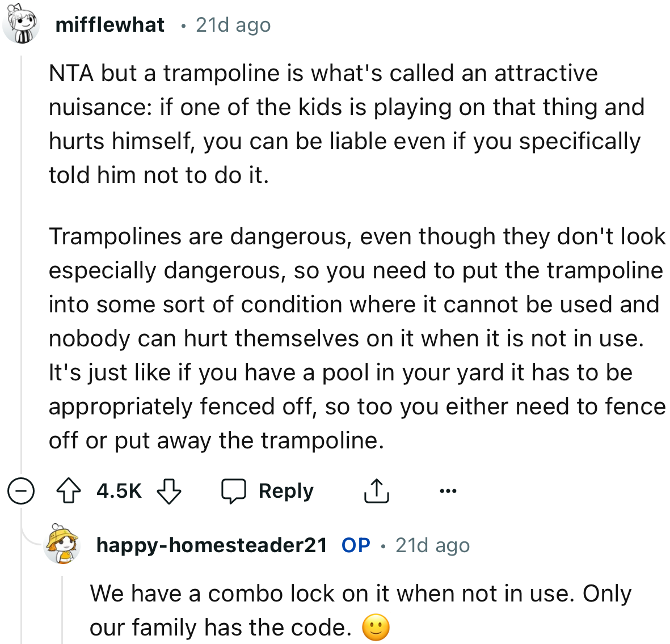Image resolution: width=670 pixels, height=644 pixels.
Task: Select the 4.5K vote count
Action: tap(119, 491)
